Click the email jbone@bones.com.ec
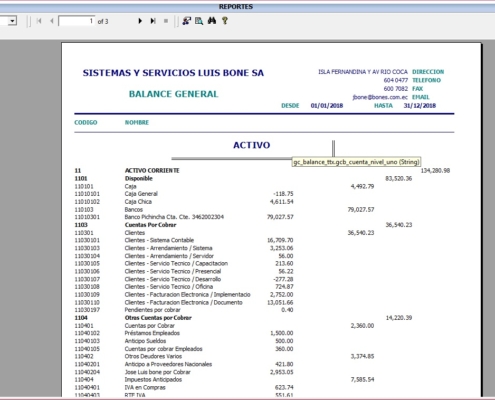Screen dimensions: 495x400 380,97
